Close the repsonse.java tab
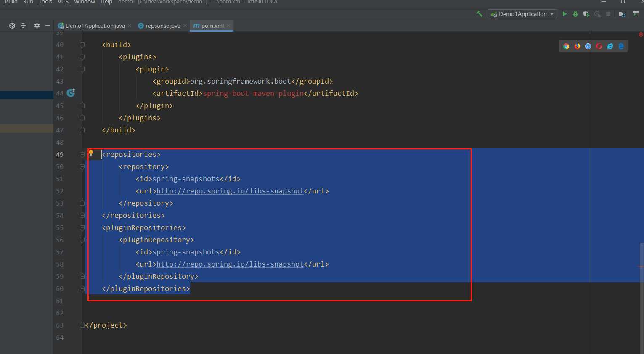644x354 pixels. (185, 26)
